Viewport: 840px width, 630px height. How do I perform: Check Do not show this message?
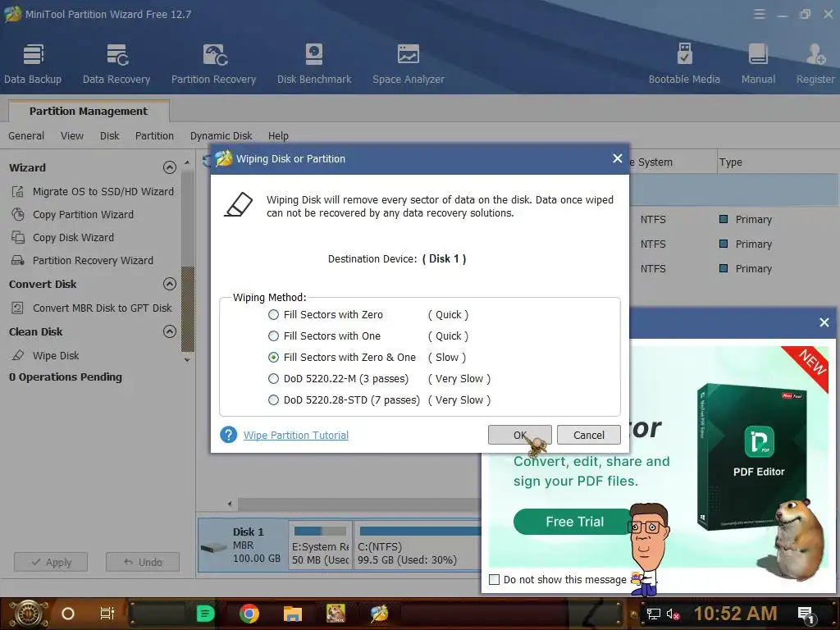tap(495, 580)
